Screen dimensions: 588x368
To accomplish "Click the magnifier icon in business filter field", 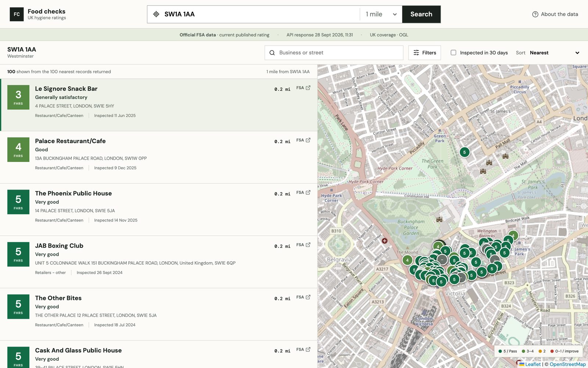I will coord(272,53).
